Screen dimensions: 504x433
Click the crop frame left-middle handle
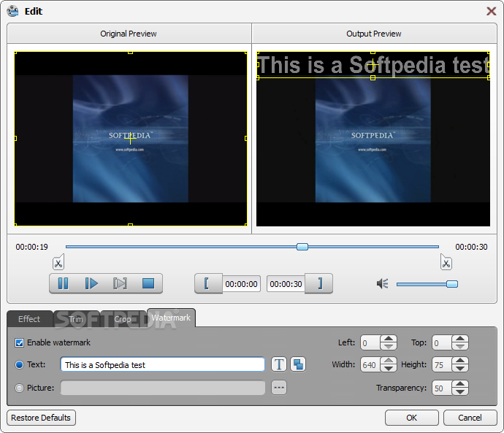pos(15,139)
